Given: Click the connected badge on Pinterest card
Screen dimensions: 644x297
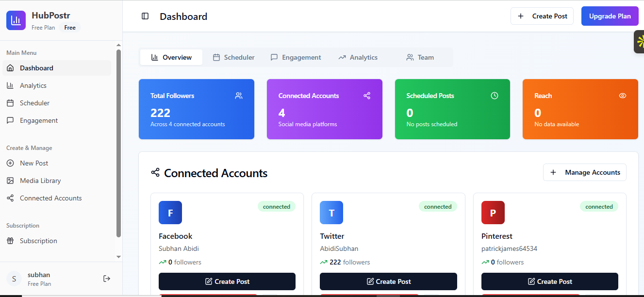Looking at the screenshot, I should 599,207.
